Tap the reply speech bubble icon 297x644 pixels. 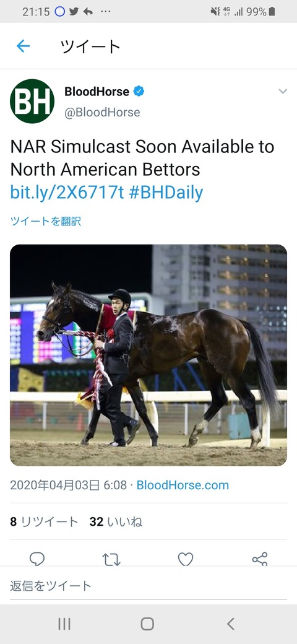(x=37, y=559)
